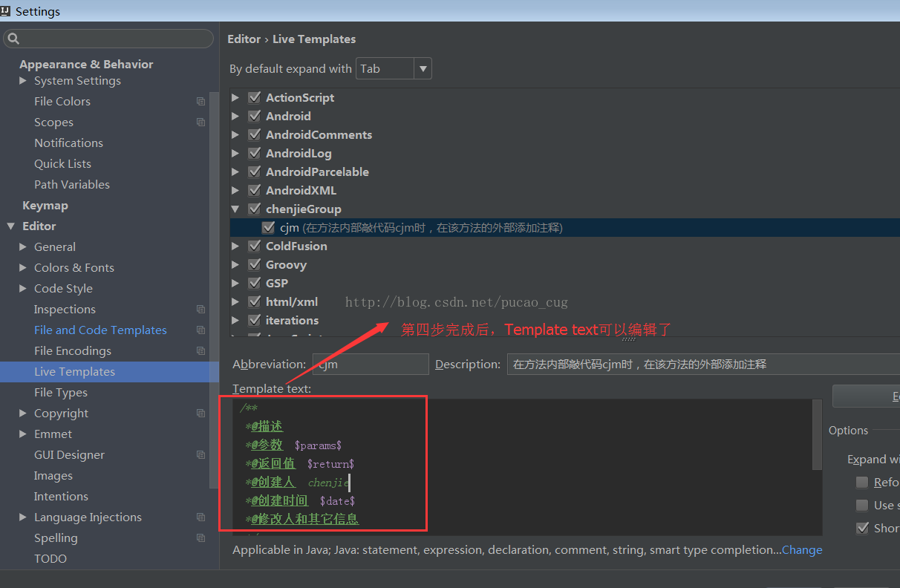Click the icon next to File and Code Templates
This screenshot has width=900, height=588.
[200, 330]
